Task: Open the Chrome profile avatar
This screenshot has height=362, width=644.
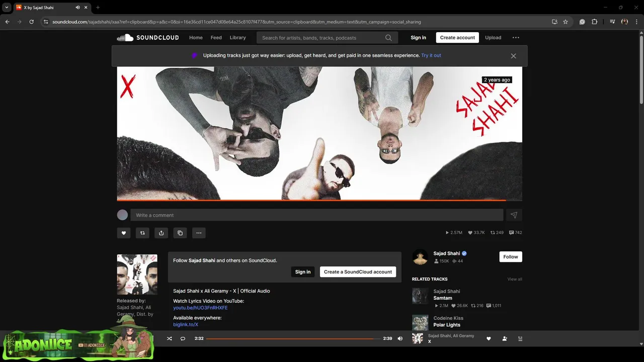Action: 624,22
